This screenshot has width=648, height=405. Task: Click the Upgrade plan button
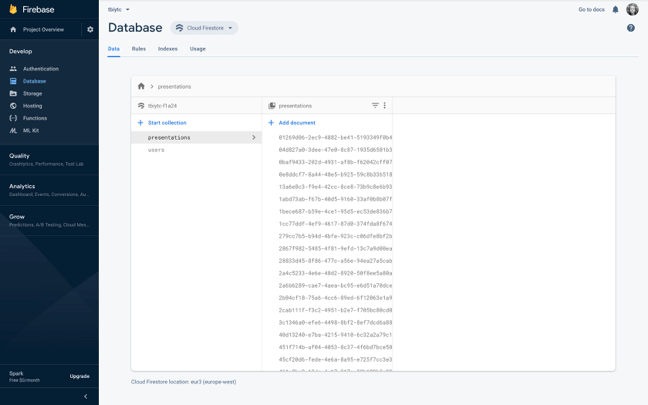click(x=80, y=376)
